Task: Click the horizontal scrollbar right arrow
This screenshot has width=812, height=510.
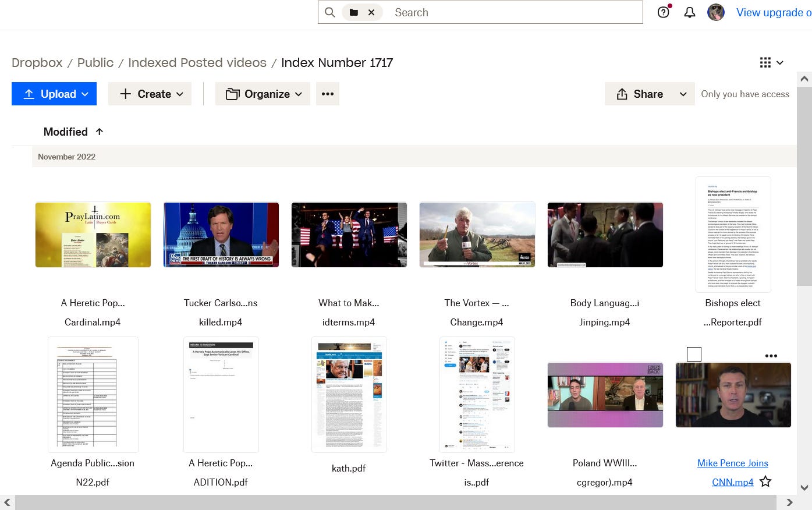Action: point(790,502)
